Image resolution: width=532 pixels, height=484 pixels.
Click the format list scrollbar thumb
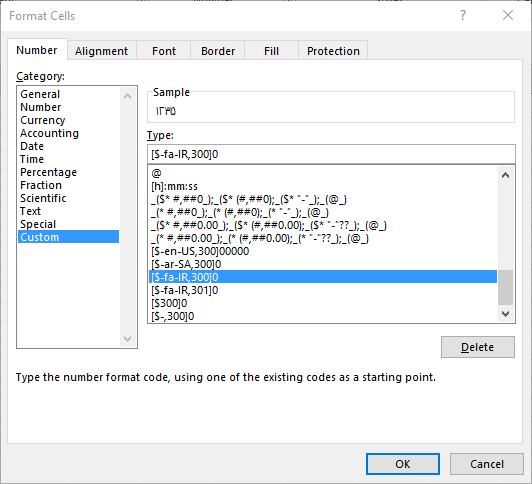[x=506, y=288]
